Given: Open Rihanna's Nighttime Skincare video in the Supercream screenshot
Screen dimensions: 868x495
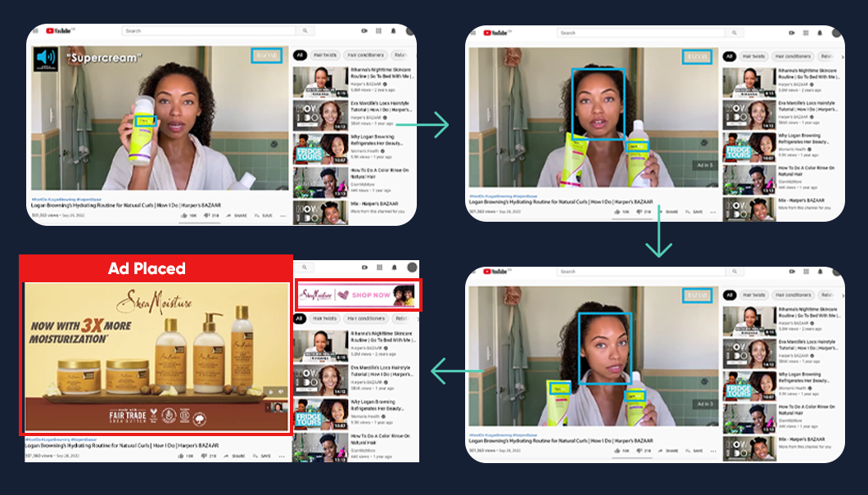Looking at the screenshot, I should (x=354, y=81).
